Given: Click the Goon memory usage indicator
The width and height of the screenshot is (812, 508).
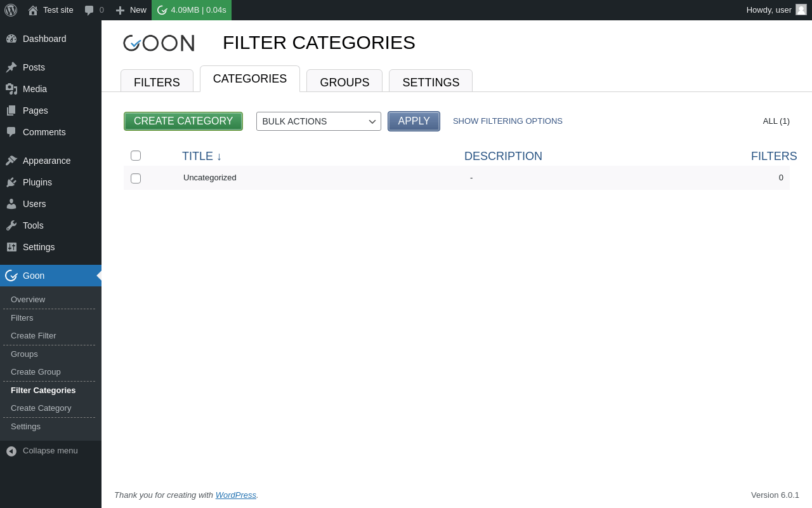Looking at the screenshot, I should coord(192,10).
